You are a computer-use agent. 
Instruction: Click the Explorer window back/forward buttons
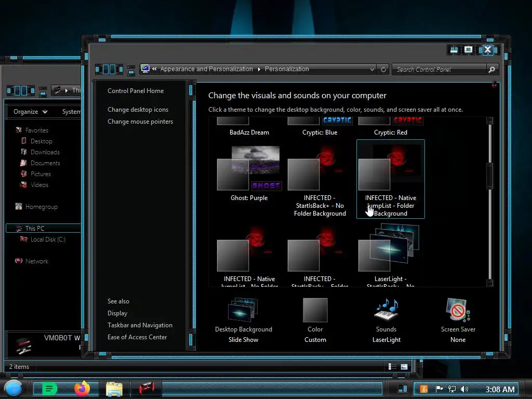pyautogui.click(x=21, y=90)
